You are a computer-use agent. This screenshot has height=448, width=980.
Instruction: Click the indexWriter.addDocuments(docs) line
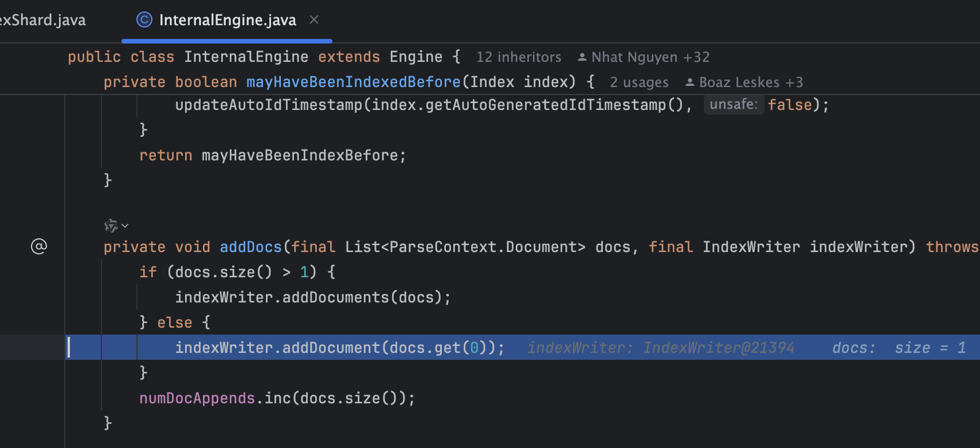(313, 297)
